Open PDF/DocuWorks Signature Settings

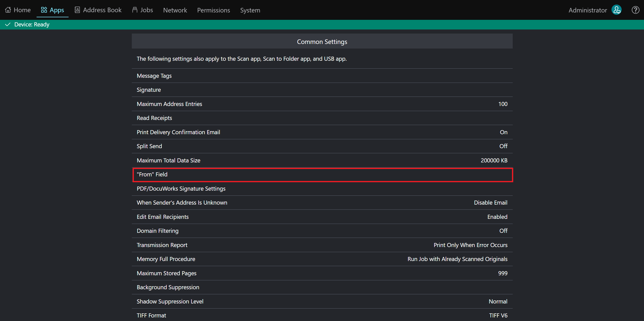pos(322,189)
